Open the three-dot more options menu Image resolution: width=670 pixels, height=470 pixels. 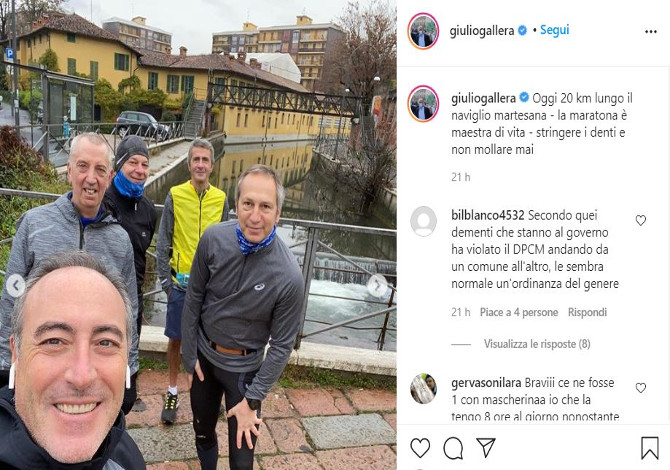pos(651,32)
